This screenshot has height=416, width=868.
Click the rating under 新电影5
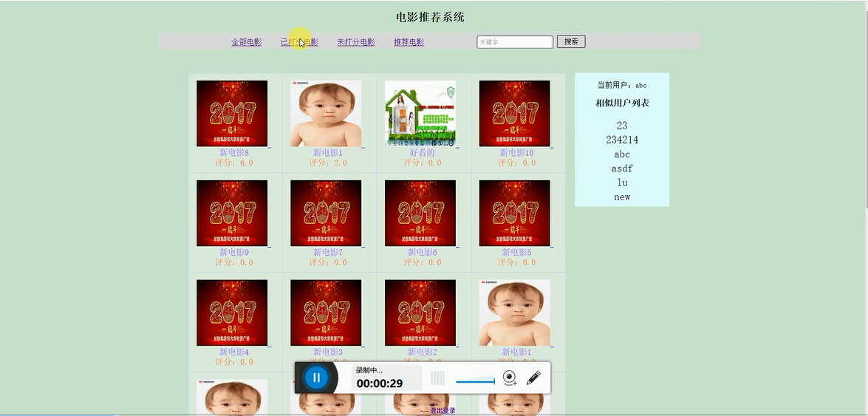516,262
